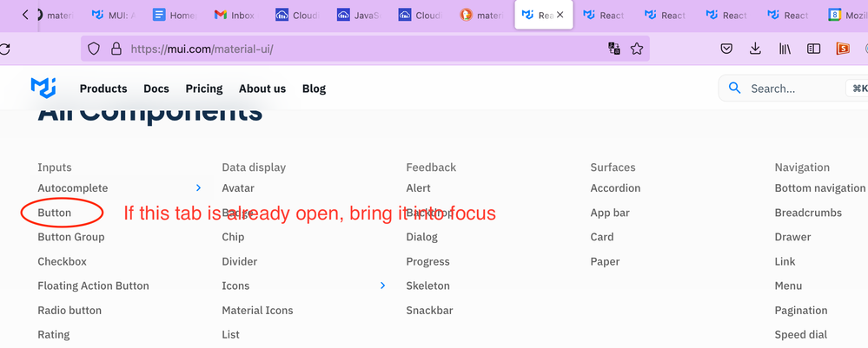
Task: Open the App bar component link
Action: click(610, 213)
